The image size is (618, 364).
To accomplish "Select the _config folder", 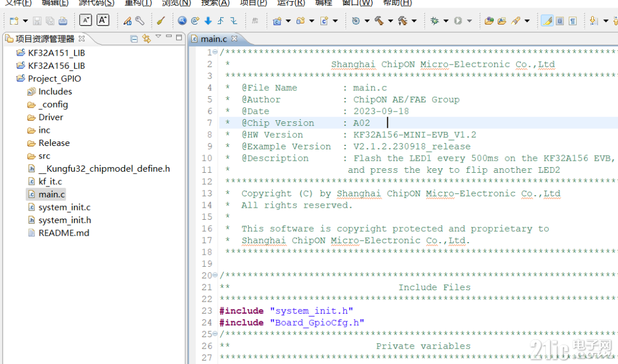I will (53, 105).
